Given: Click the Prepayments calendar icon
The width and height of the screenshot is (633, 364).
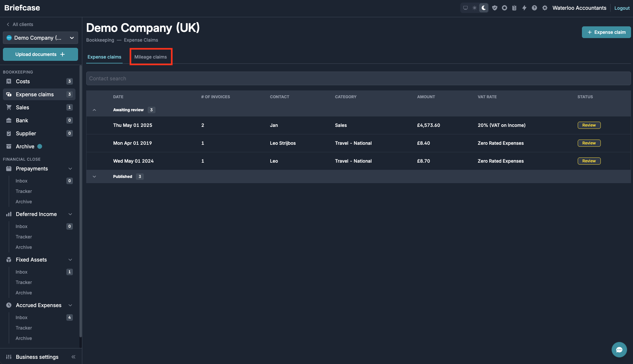Looking at the screenshot, I should [9, 169].
